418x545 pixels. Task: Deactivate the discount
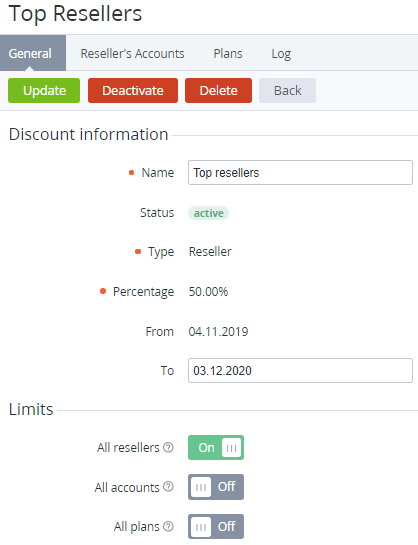133,90
